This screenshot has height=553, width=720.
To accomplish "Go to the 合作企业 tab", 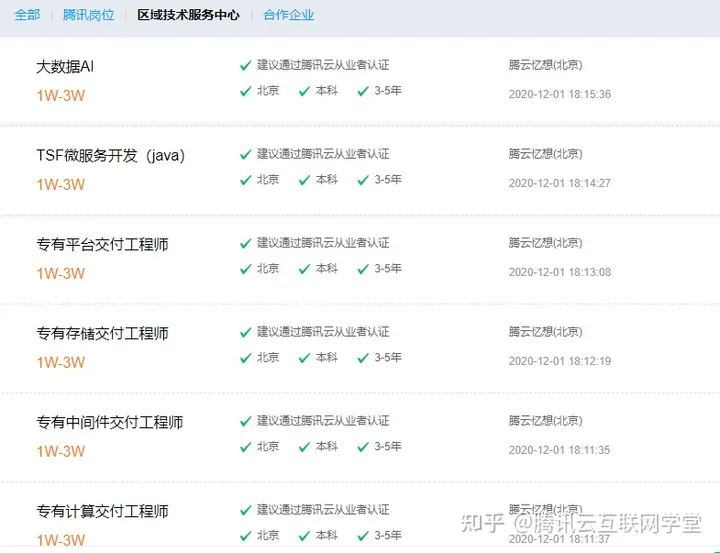I will [288, 15].
